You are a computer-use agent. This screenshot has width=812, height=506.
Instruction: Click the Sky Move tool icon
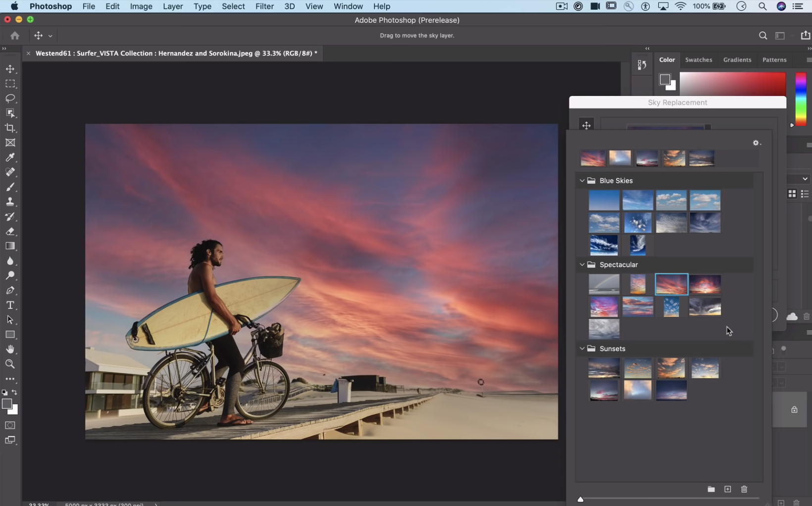(586, 125)
